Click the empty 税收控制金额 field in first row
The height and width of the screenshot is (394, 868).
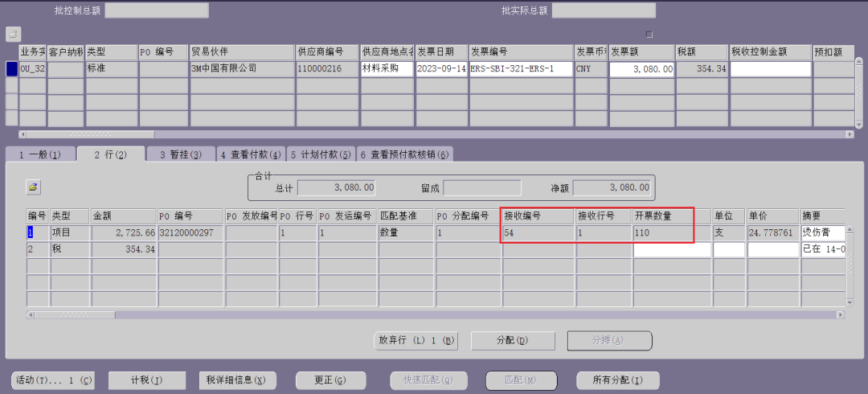tap(771, 69)
